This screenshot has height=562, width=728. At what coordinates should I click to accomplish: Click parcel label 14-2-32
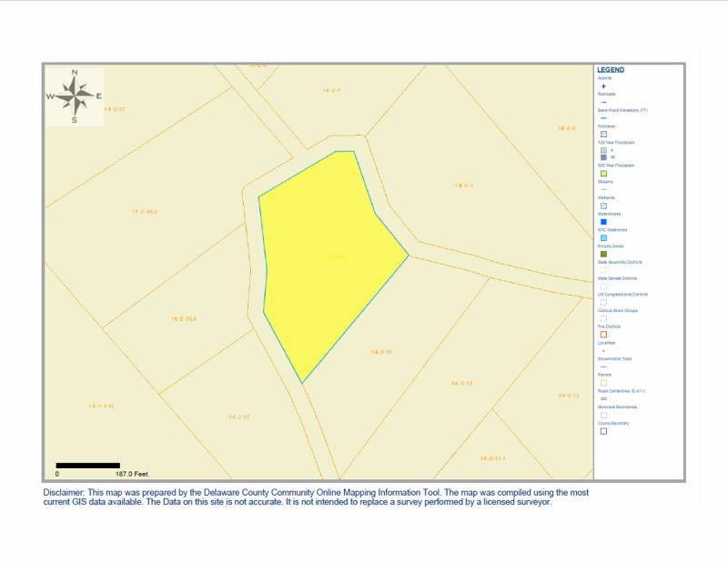tap(239, 416)
